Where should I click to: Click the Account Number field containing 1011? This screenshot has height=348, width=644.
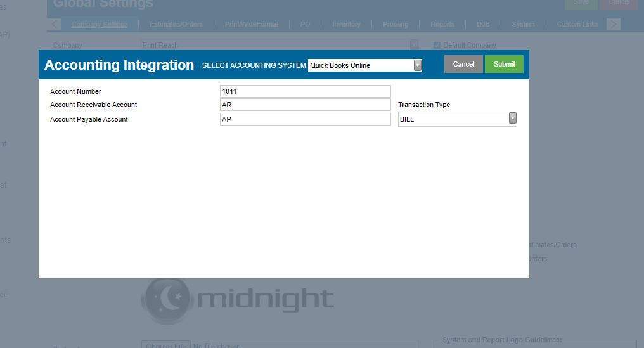[x=305, y=91]
